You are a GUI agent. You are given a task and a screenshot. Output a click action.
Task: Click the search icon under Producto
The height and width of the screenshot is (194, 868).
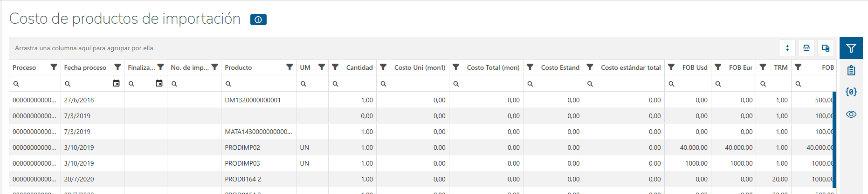pos(228,84)
